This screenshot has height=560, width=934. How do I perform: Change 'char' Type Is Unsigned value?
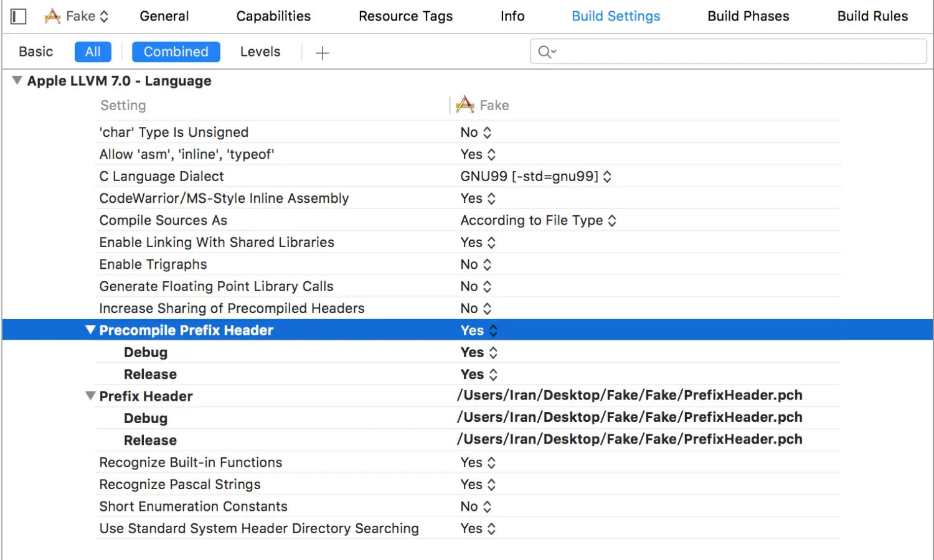pyautogui.click(x=476, y=132)
